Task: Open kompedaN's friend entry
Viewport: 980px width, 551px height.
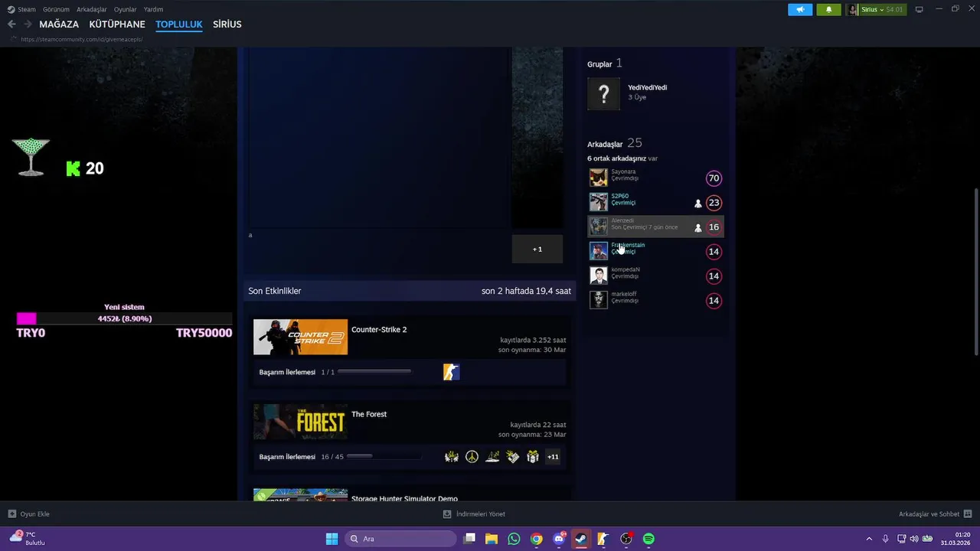Action: (655, 275)
